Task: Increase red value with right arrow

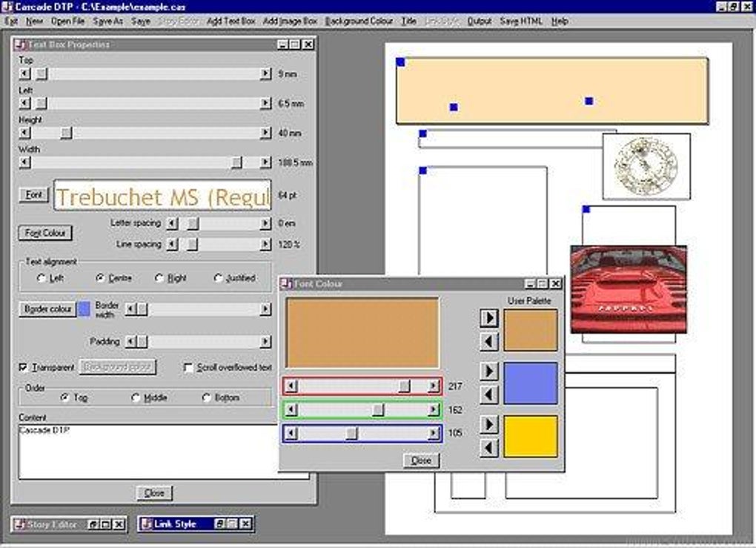Action: pos(433,386)
